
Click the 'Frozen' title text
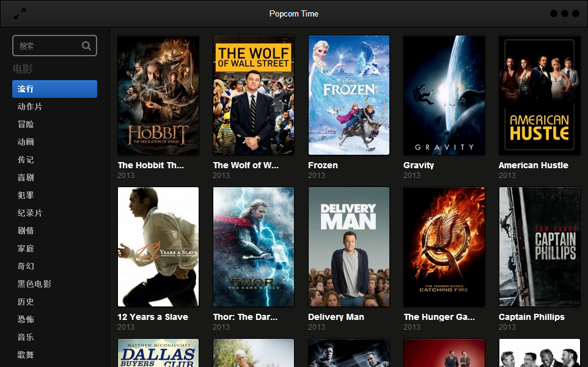coord(323,165)
